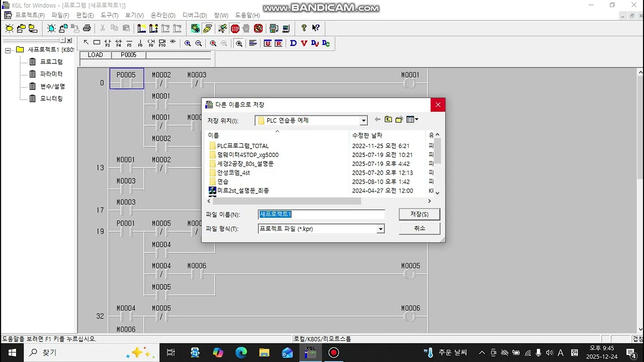The image size is (644, 362).
Task: Click the blue zoom-out magnifier icon
Action: (199, 43)
